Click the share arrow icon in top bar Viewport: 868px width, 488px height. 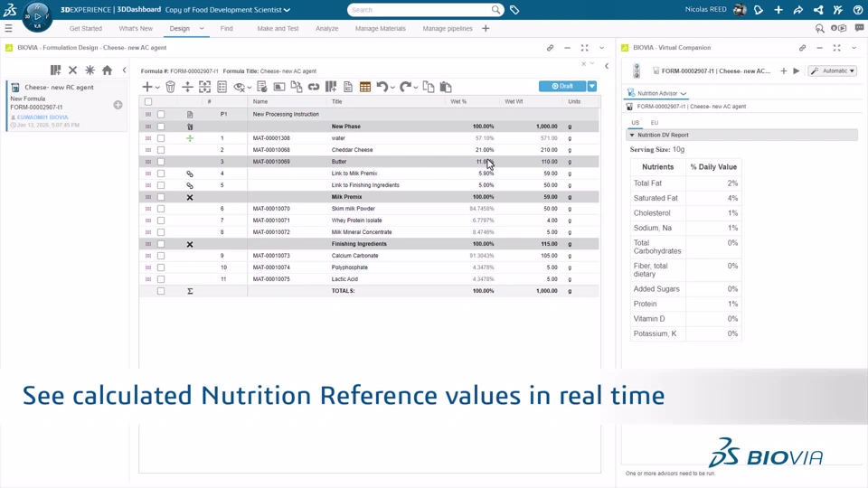tap(798, 10)
